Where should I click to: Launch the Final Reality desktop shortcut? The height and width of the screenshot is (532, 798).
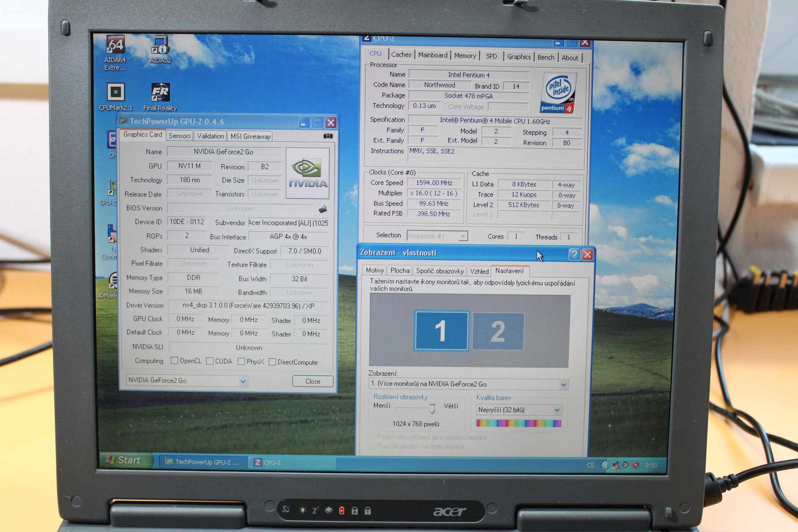click(x=160, y=97)
